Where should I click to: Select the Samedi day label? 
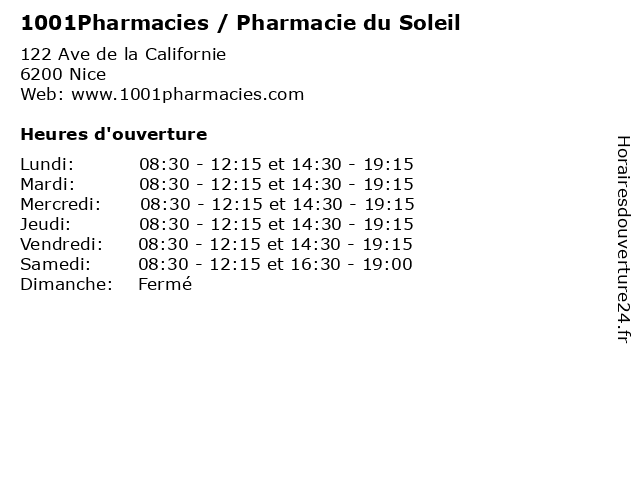pos(55,264)
